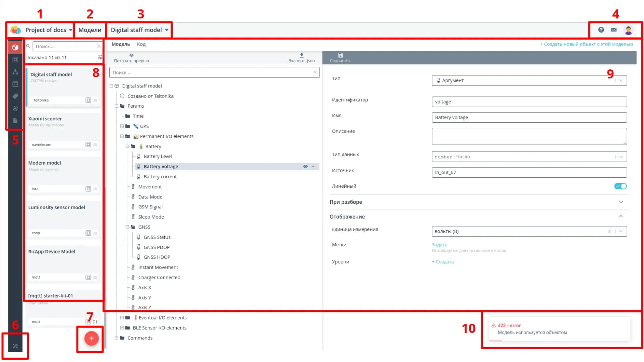Click the + Создать levels link
The width and height of the screenshot is (644, 362).
coord(443,262)
